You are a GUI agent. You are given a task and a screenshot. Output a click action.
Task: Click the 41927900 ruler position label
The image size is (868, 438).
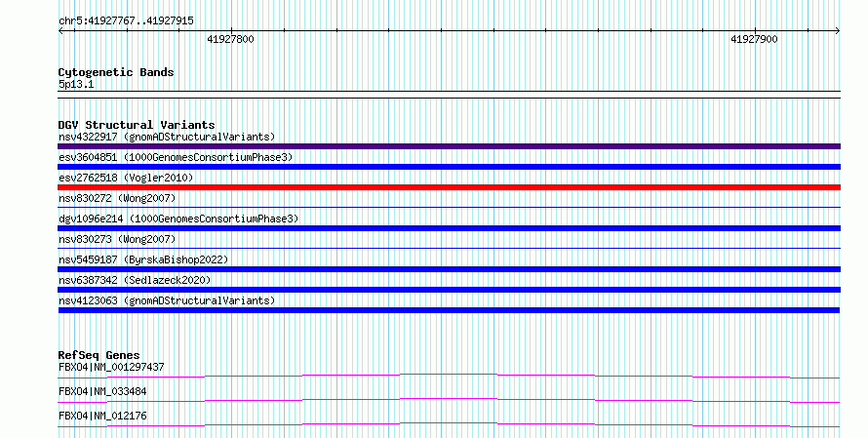click(x=754, y=39)
